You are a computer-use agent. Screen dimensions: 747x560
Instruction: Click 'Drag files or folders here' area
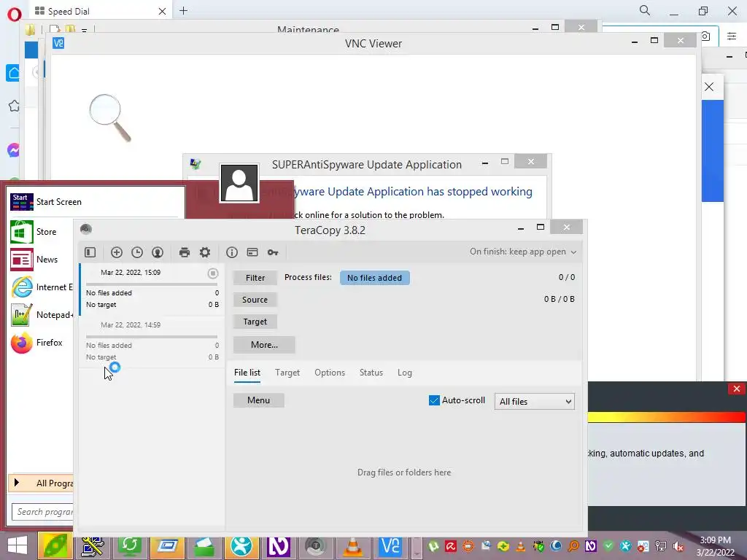coord(404,472)
